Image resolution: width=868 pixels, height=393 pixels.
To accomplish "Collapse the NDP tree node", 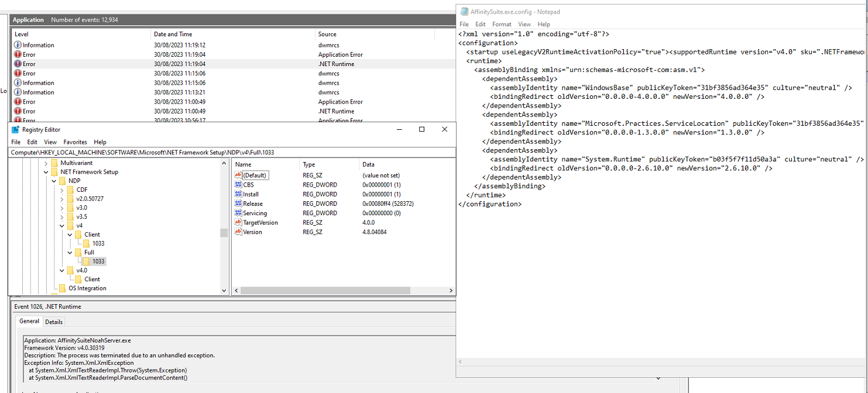I will point(53,181).
